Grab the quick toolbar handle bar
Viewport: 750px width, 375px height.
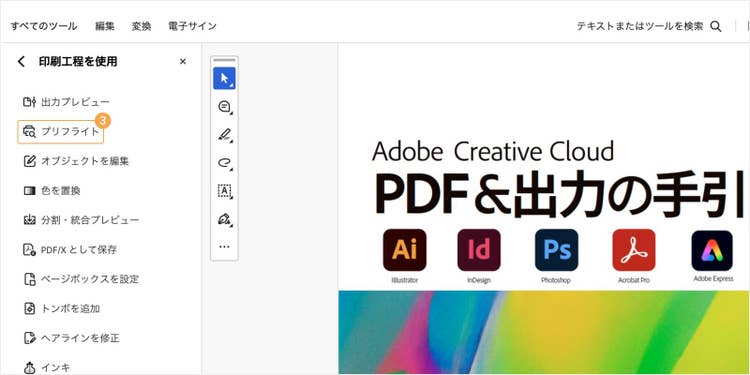(x=224, y=60)
